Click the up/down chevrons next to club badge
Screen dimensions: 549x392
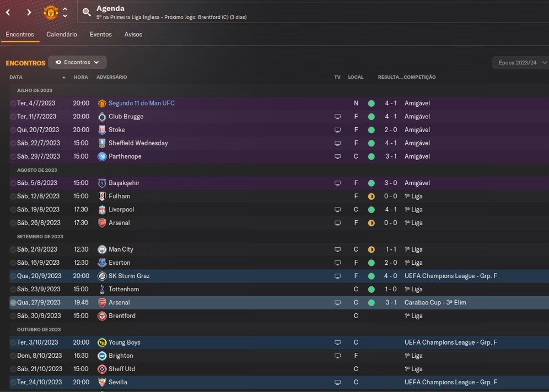pyautogui.click(x=65, y=12)
